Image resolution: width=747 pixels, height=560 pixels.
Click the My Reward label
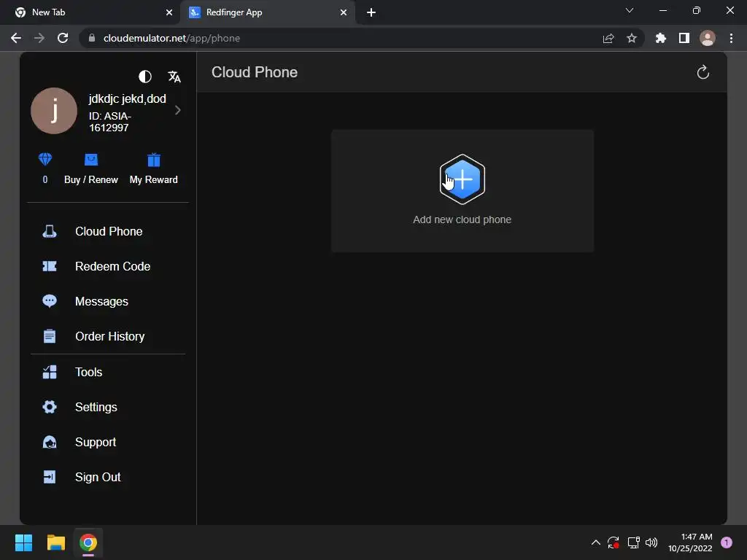point(153,179)
